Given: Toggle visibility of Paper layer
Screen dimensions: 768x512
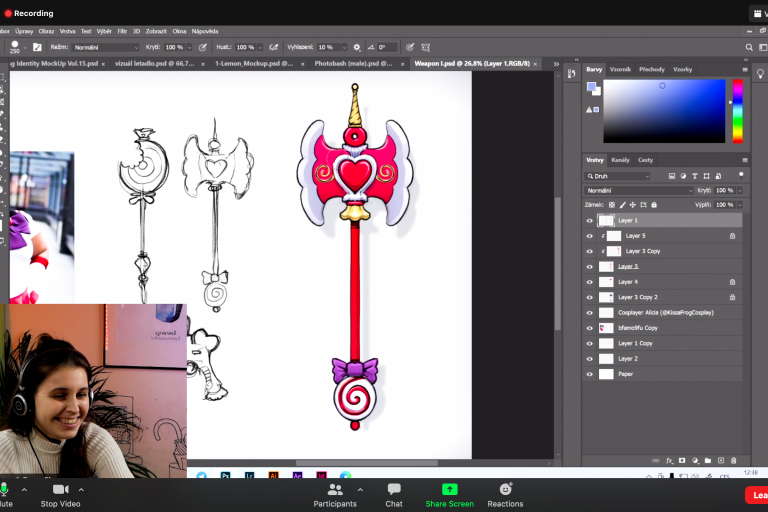Looking at the screenshot, I should [589, 374].
